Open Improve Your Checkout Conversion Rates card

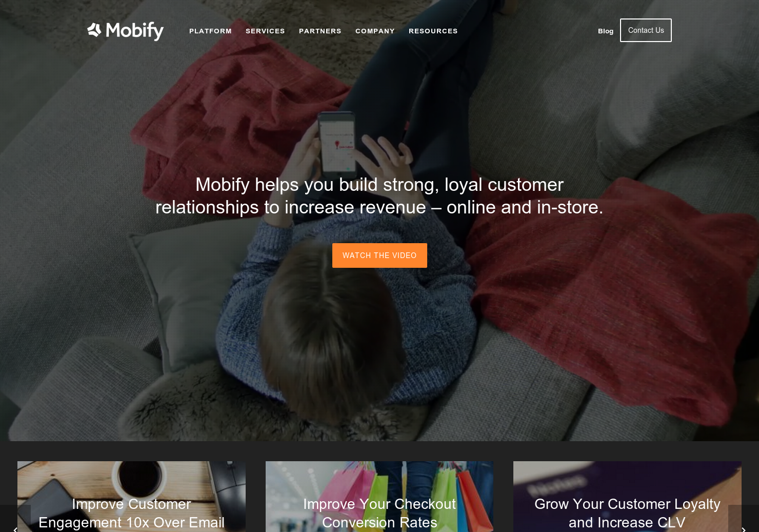point(379,513)
